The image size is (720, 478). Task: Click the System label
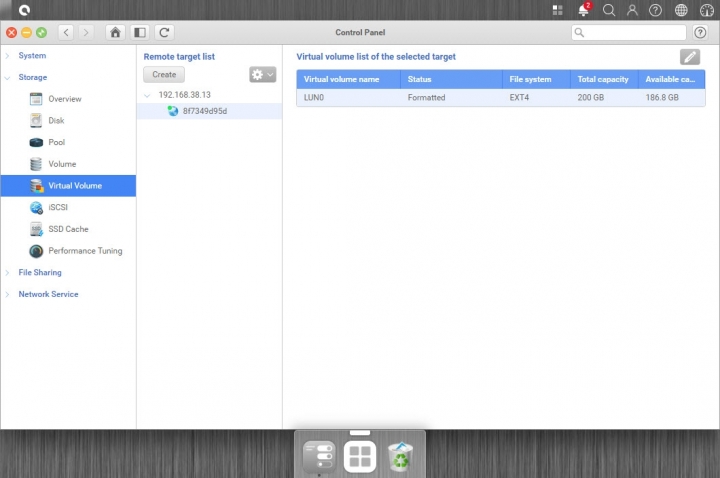pyautogui.click(x=32, y=56)
